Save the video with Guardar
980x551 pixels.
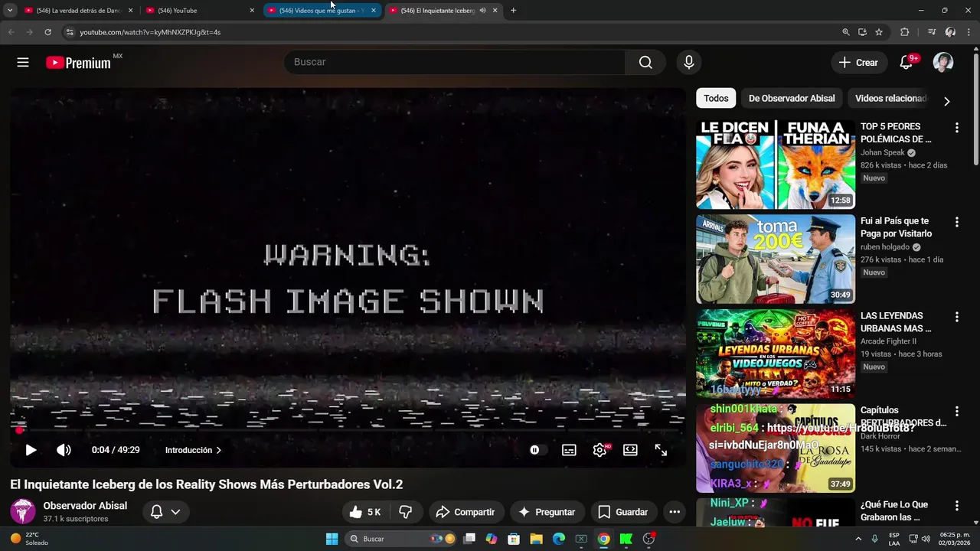[623, 512]
